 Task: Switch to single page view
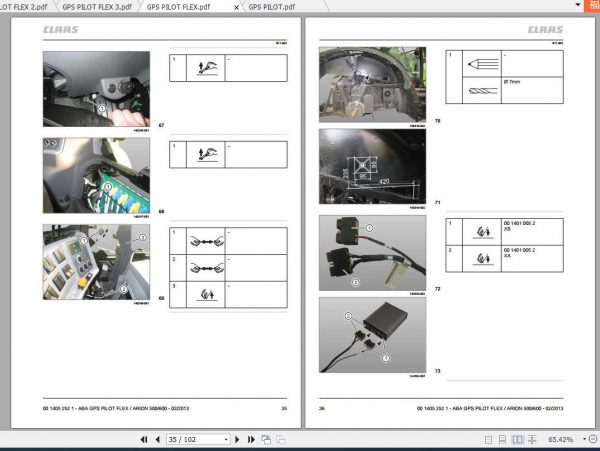coord(488,440)
